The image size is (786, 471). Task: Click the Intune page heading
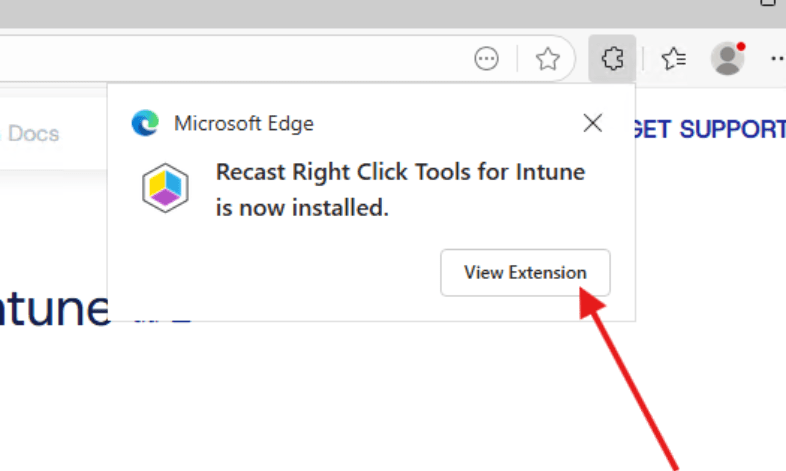(x=55, y=306)
